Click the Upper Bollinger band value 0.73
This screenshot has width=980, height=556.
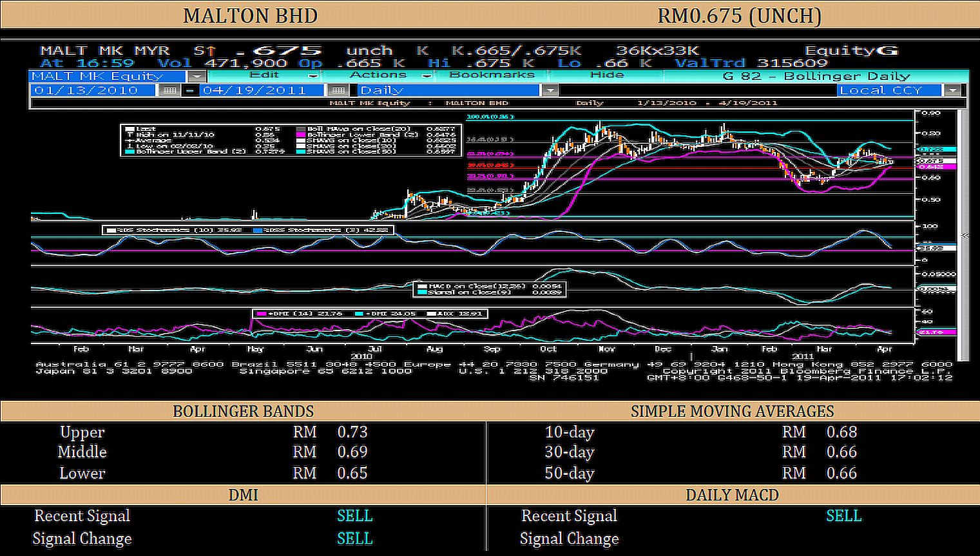click(352, 432)
